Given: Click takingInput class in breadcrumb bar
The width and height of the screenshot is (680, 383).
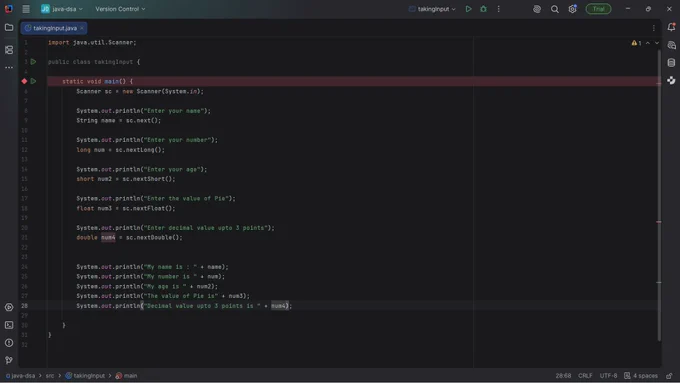Looking at the screenshot, I should tap(85, 376).
